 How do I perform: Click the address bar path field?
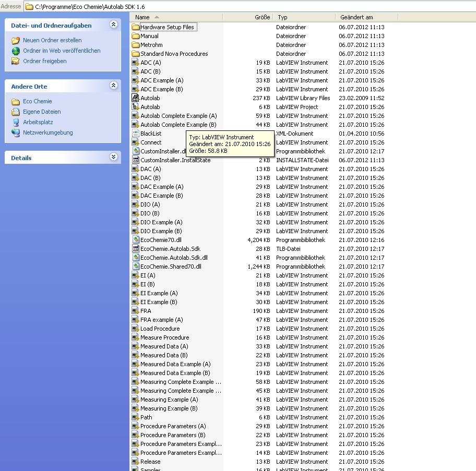tap(249, 7)
